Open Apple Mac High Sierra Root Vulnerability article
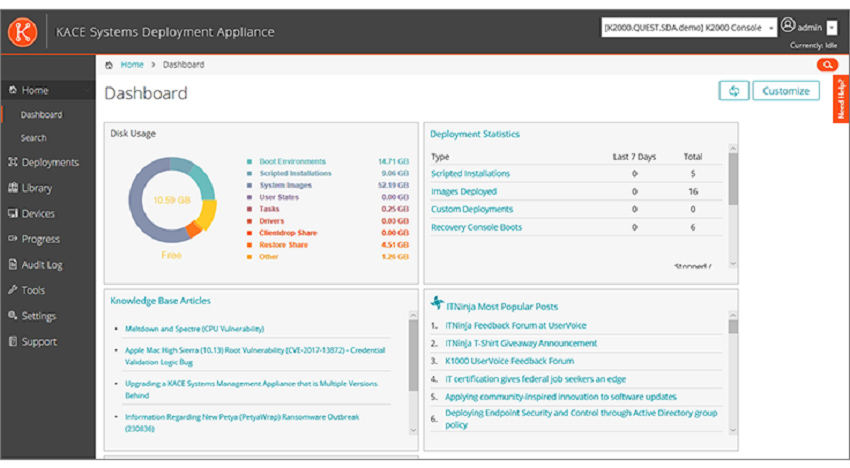 point(255,356)
